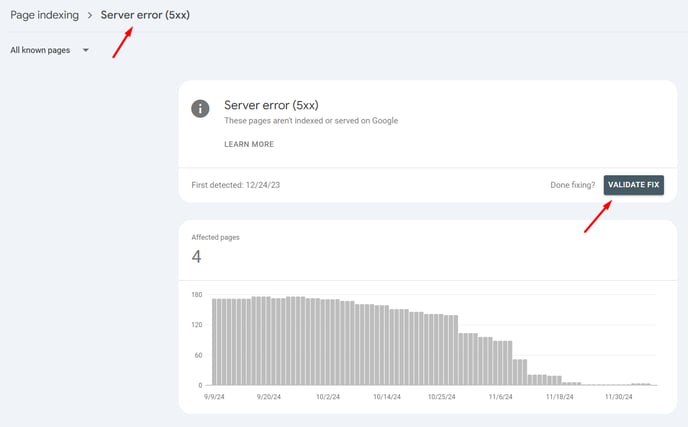Select the chart bar near 10/2/24
This screenshot has width=688, height=427.
[328, 342]
